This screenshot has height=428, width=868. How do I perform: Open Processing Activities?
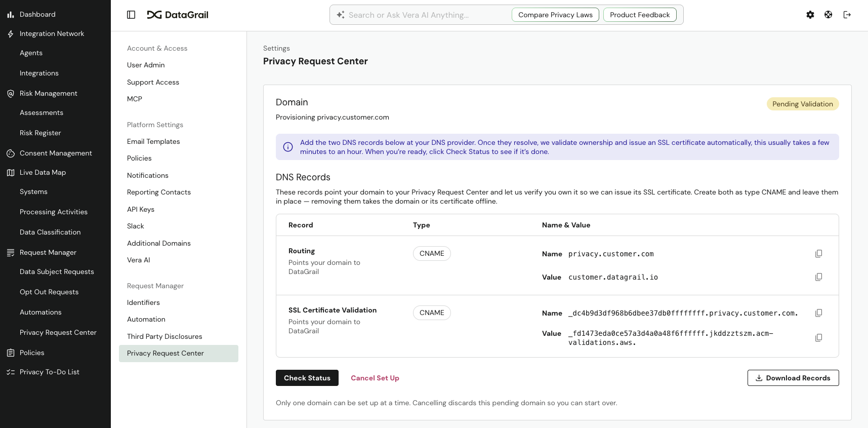54,212
